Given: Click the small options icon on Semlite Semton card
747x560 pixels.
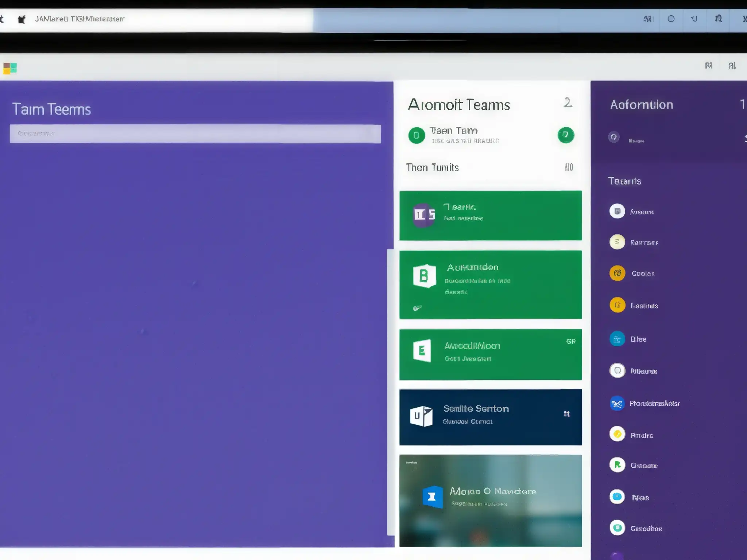Looking at the screenshot, I should [x=567, y=414].
